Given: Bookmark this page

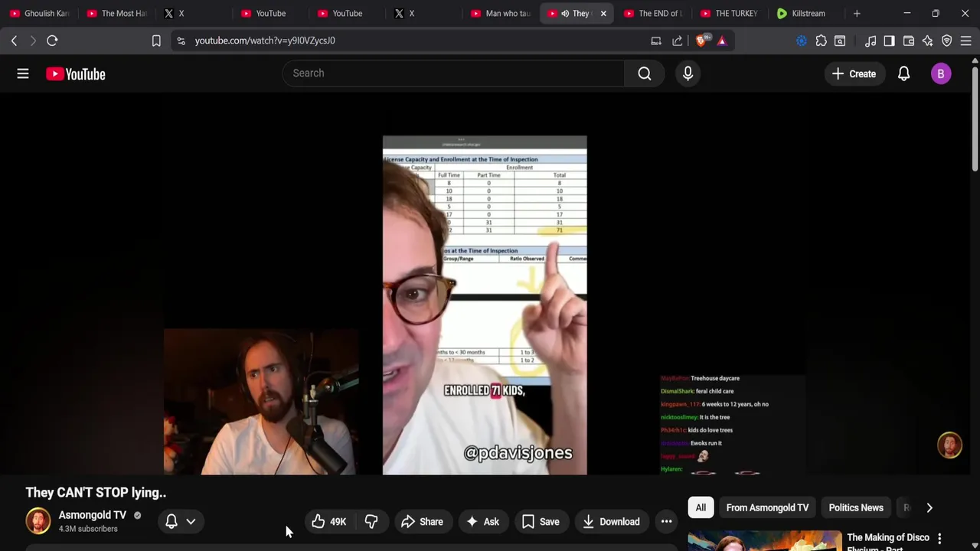Looking at the screenshot, I should 156,41.
